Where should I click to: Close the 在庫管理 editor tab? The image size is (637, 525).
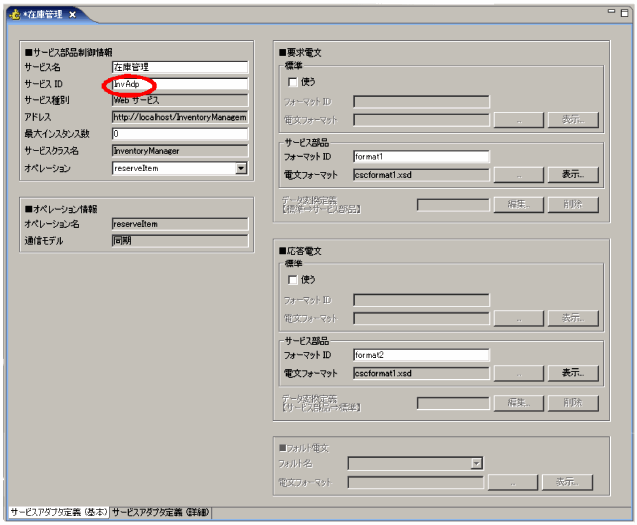pos(72,15)
